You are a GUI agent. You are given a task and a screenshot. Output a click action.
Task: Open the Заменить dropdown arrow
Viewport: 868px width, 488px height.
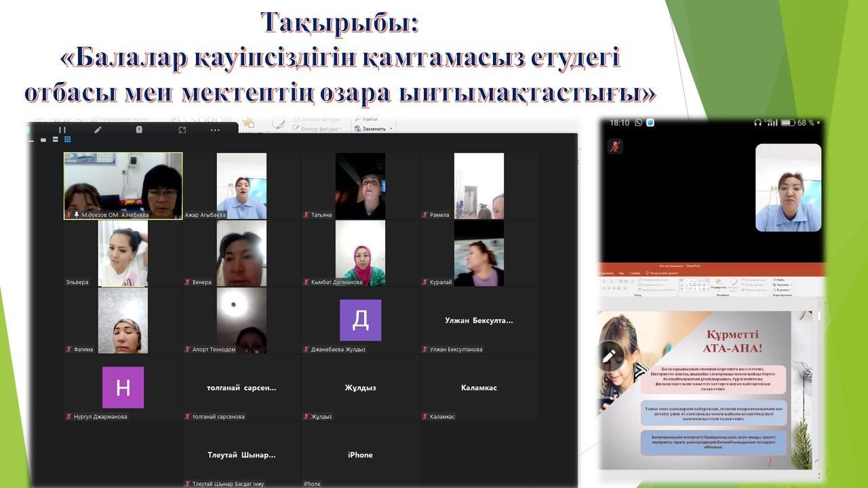(391, 129)
